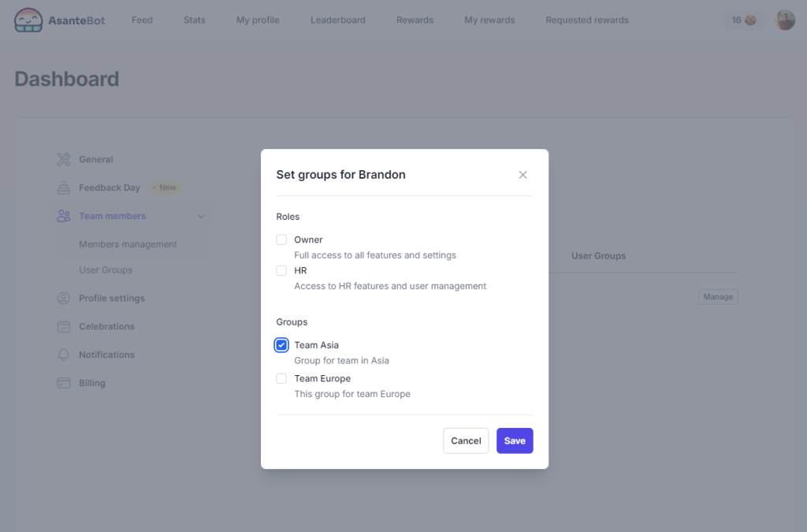Enable the HR role for Brandon
The image size is (807, 532).
pos(281,270)
